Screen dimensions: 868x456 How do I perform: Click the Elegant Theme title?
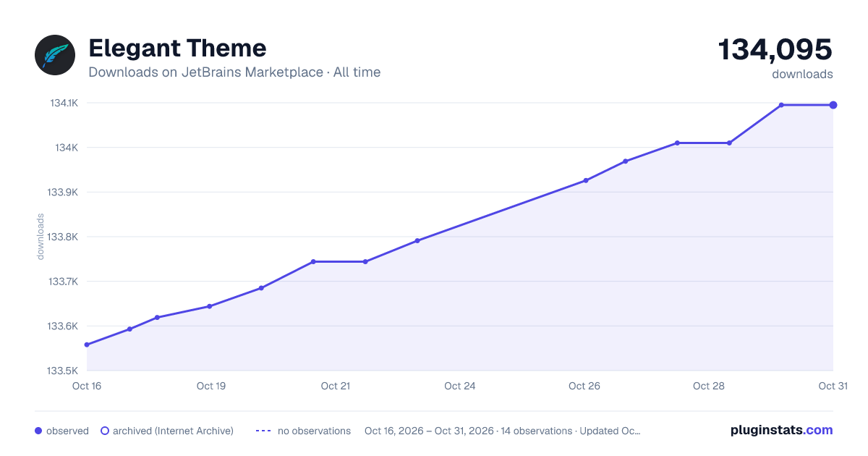tap(177, 48)
